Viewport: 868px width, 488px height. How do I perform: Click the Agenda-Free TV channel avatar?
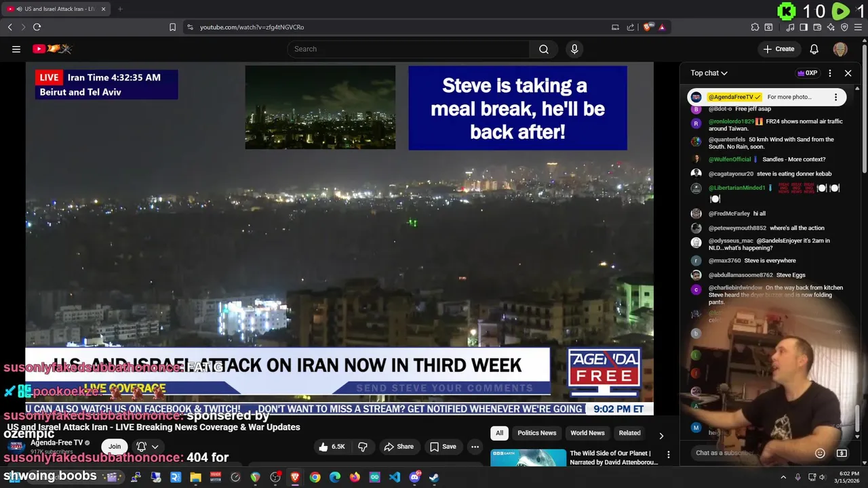[16, 447]
